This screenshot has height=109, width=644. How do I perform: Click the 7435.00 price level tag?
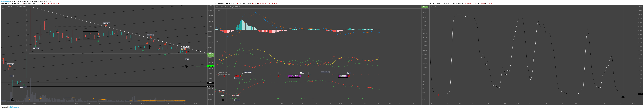coord(210,83)
